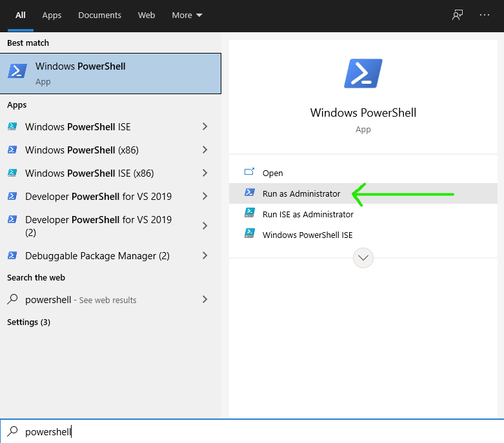The height and width of the screenshot is (443, 504).
Task: Click the Run ISE as Administrator icon
Action: click(250, 213)
